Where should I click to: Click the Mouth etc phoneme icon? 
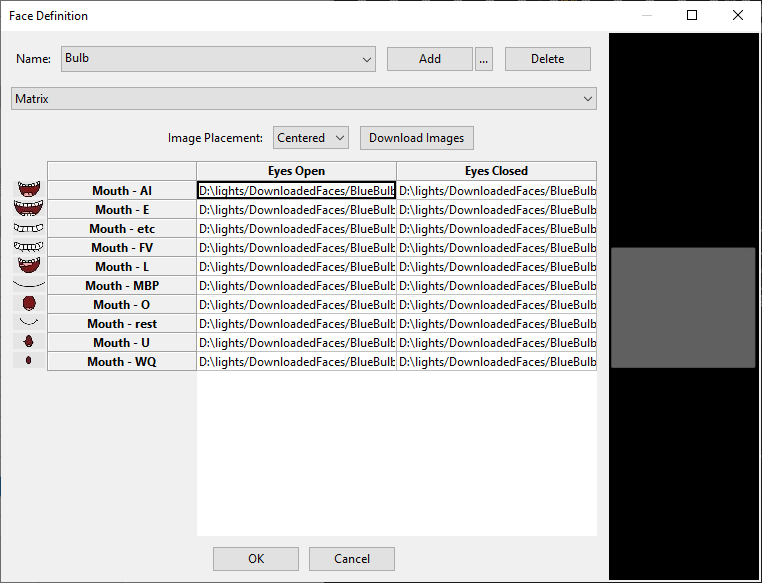[x=28, y=227]
